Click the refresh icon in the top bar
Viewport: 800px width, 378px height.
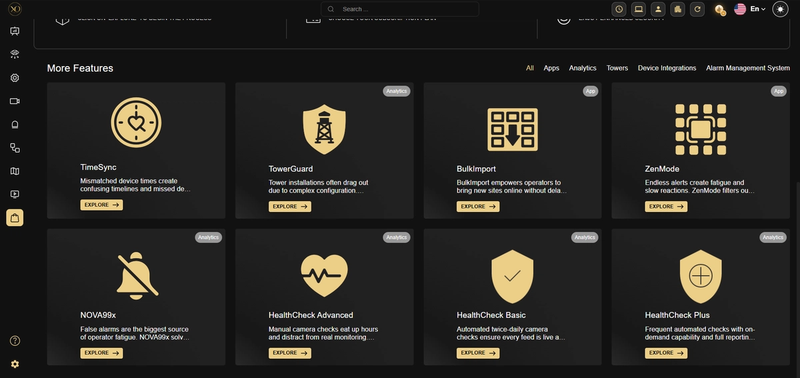click(x=697, y=9)
